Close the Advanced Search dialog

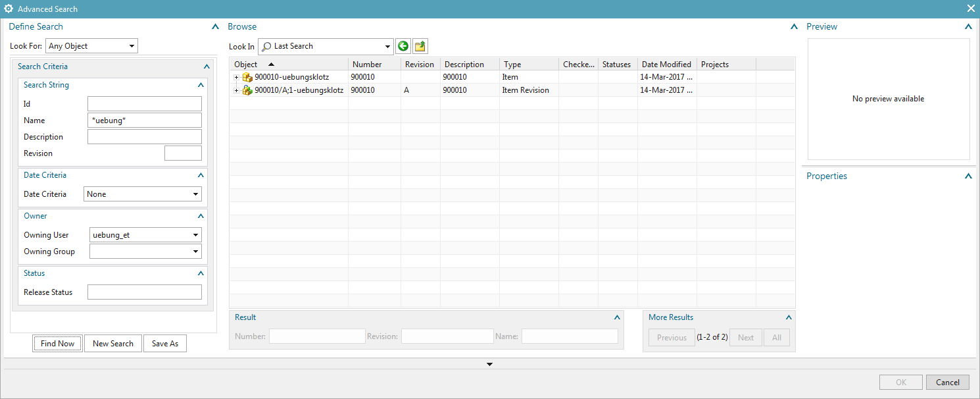pos(971,9)
